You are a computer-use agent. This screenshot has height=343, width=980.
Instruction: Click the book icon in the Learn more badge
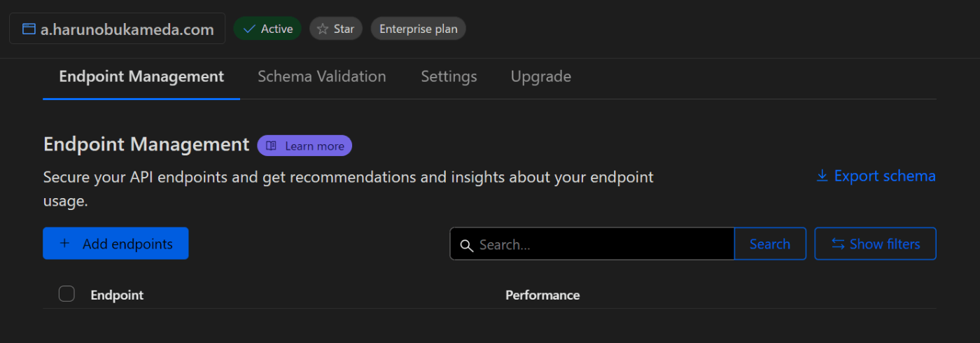point(271,146)
